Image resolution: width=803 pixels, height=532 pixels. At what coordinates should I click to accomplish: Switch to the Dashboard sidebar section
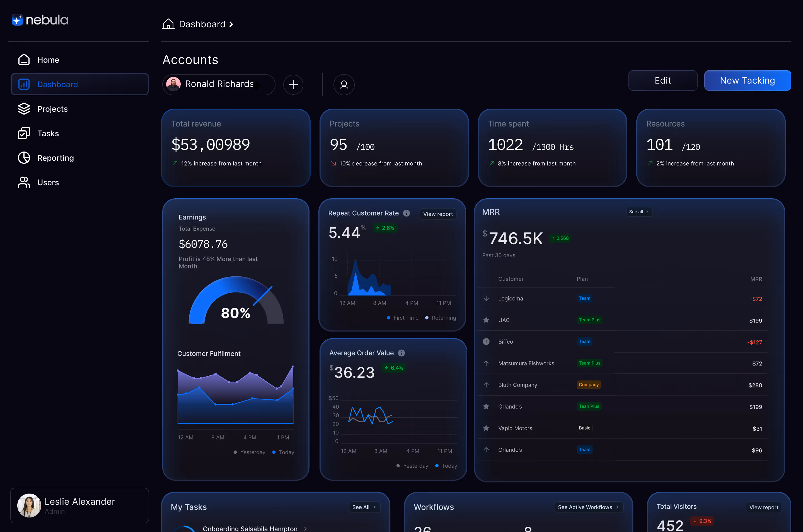57,84
